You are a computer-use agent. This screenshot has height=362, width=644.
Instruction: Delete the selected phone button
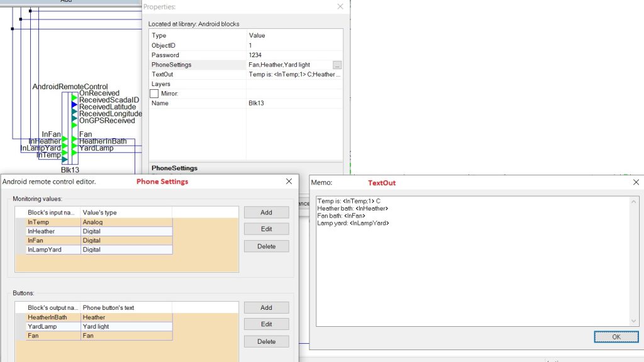pos(266,341)
